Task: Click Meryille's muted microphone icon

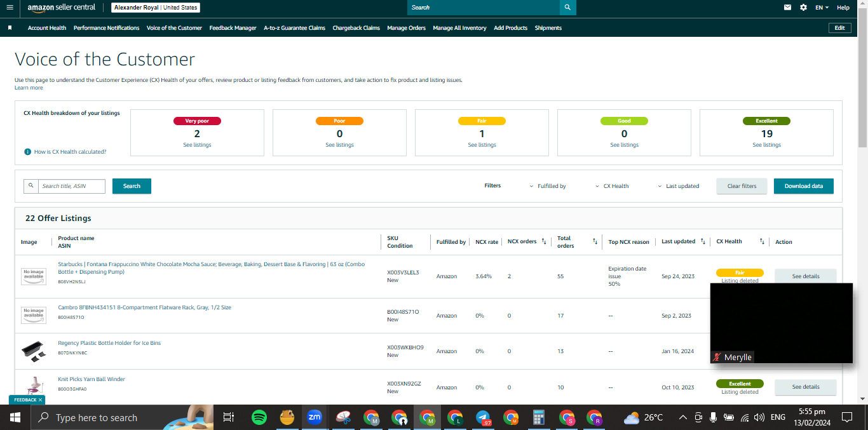Action: pos(717,357)
